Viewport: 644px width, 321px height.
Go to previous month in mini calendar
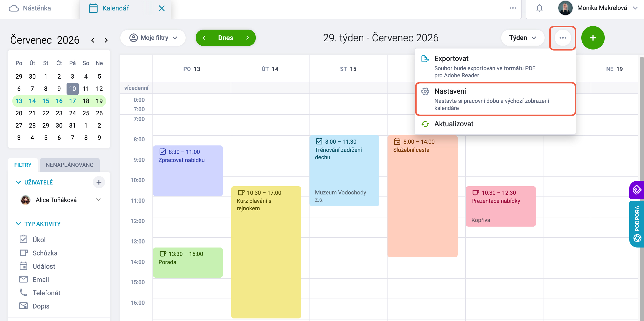click(93, 40)
